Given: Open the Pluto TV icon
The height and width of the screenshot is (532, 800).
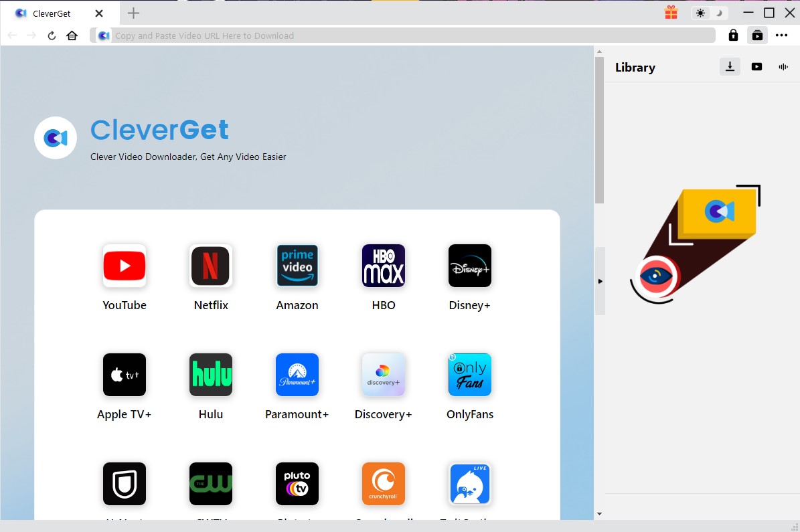Looking at the screenshot, I should pos(297,484).
